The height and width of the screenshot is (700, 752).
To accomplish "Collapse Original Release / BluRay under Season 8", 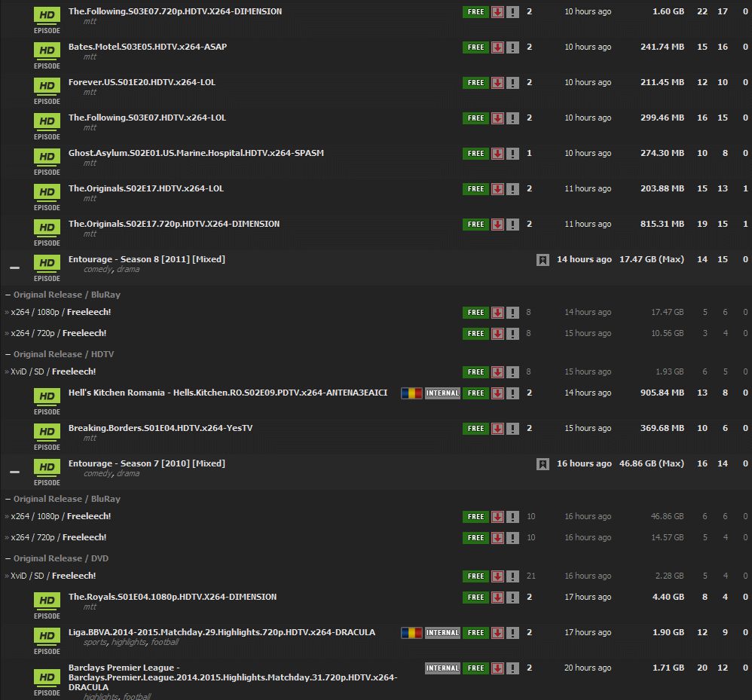I will point(8,295).
